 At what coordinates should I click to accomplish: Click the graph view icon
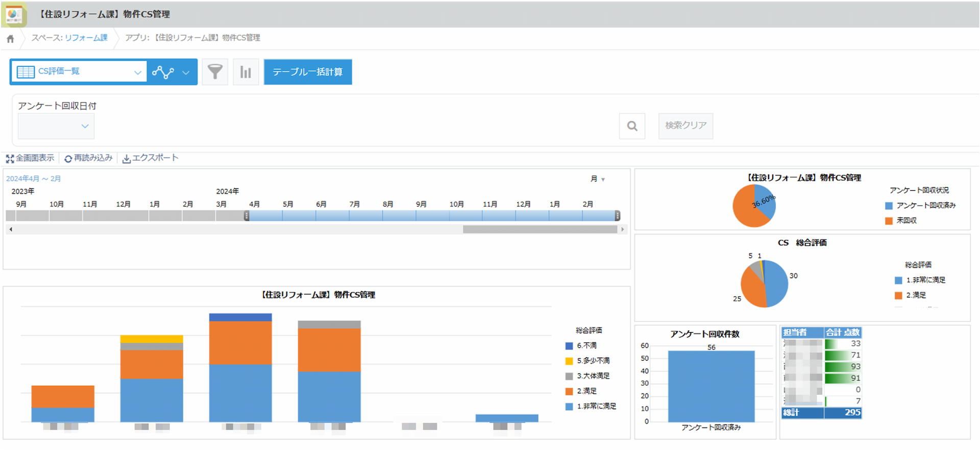pyautogui.click(x=163, y=72)
